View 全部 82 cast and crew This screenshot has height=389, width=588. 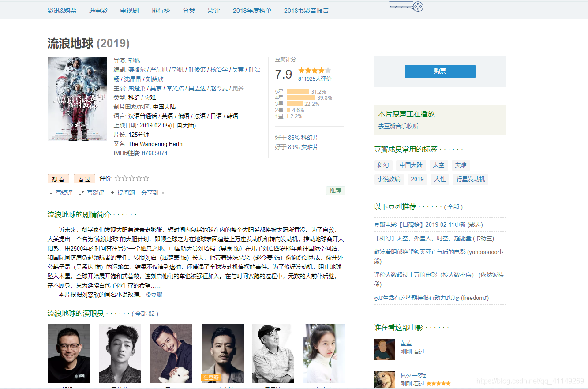145,314
